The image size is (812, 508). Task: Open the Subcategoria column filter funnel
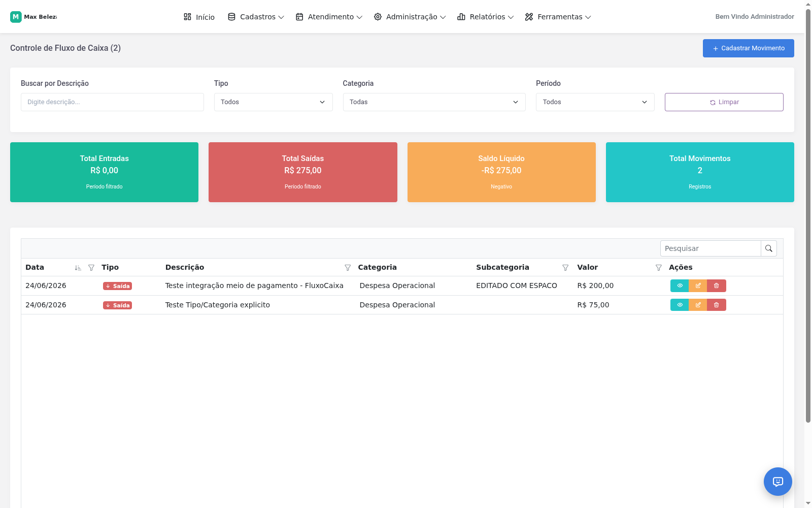coord(565,268)
